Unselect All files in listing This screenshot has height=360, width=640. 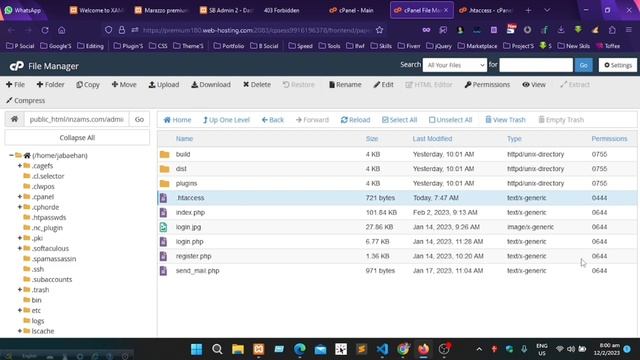(451, 120)
